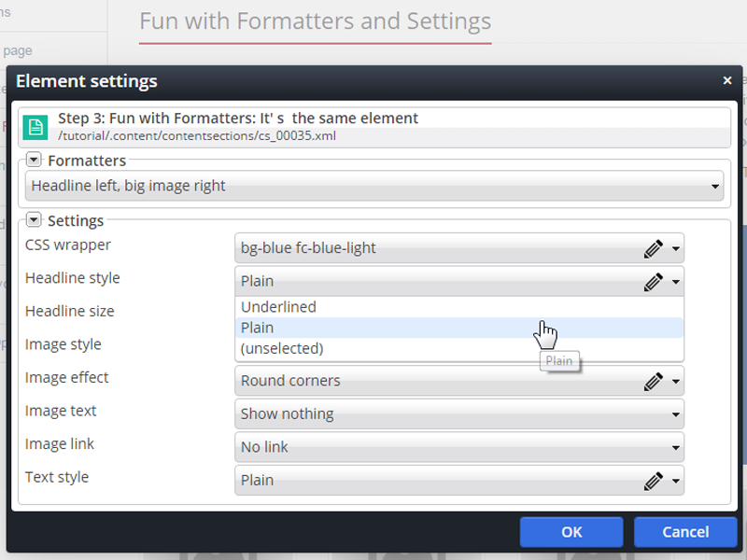Open the Image text dropdown
This screenshot has width=747, height=560.
click(459, 414)
